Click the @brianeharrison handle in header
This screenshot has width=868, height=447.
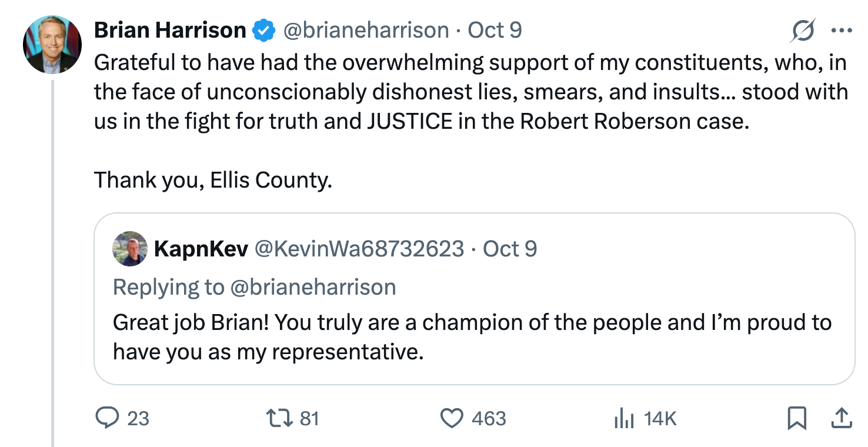pyautogui.click(x=366, y=30)
